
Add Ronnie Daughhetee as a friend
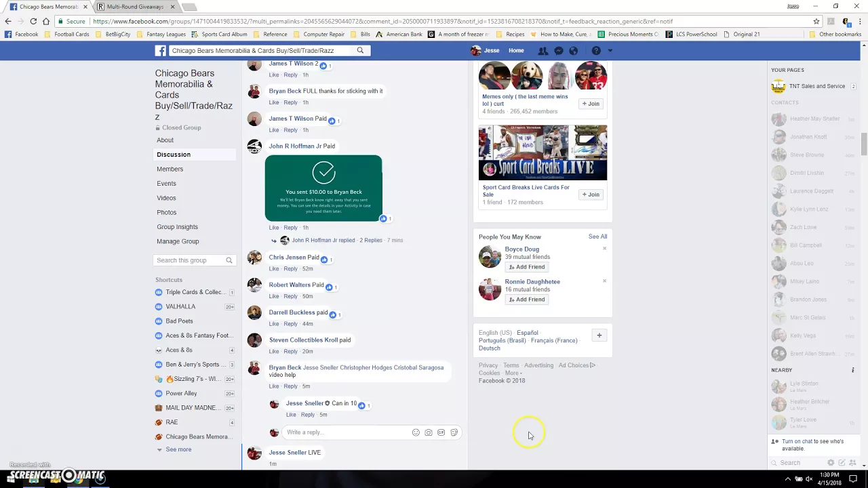point(527,300)
